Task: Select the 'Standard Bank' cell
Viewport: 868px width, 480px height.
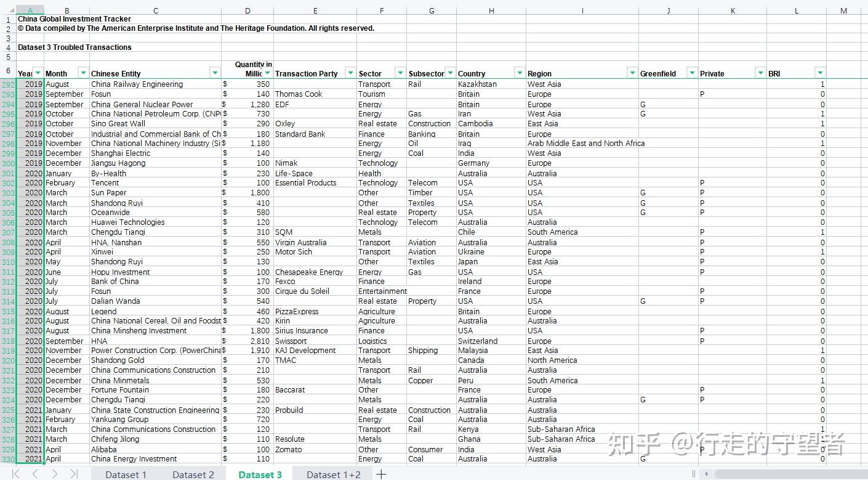Action: tap(315, 134)
